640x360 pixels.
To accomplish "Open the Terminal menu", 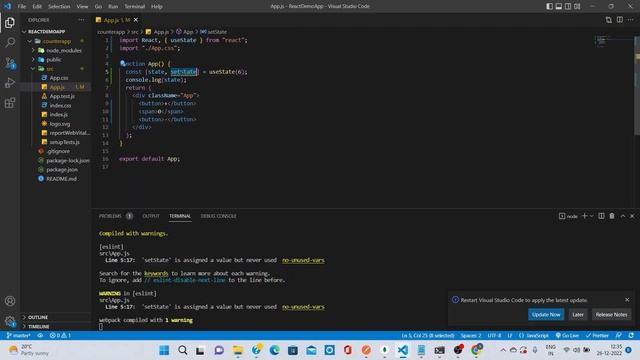I will click(x=134, y=6).
